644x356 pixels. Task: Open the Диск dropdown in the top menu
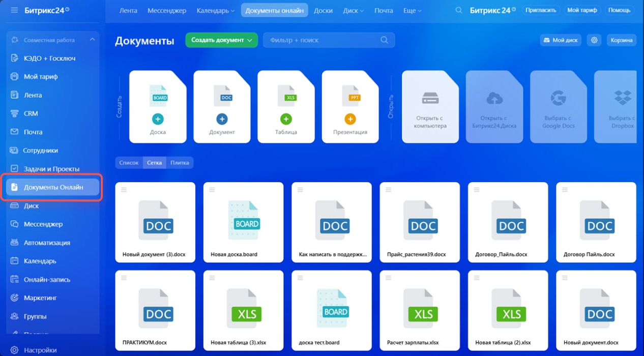coord(354,10)
